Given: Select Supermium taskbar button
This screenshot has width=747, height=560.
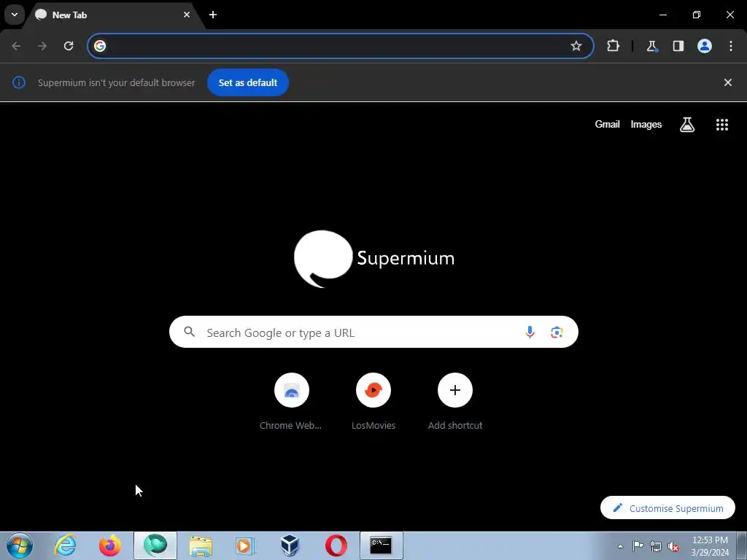Looking at the screenshot, I should [x=155, y=545].
